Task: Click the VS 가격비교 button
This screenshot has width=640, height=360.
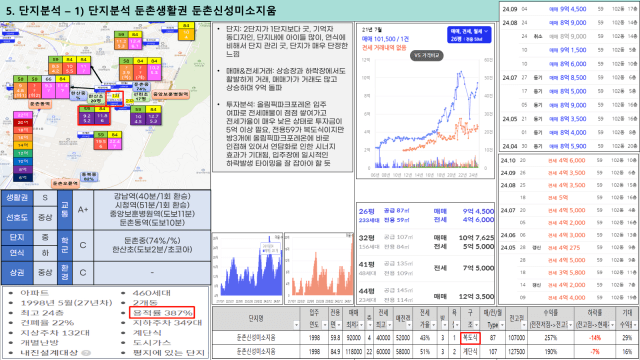Action: (427, 56)
